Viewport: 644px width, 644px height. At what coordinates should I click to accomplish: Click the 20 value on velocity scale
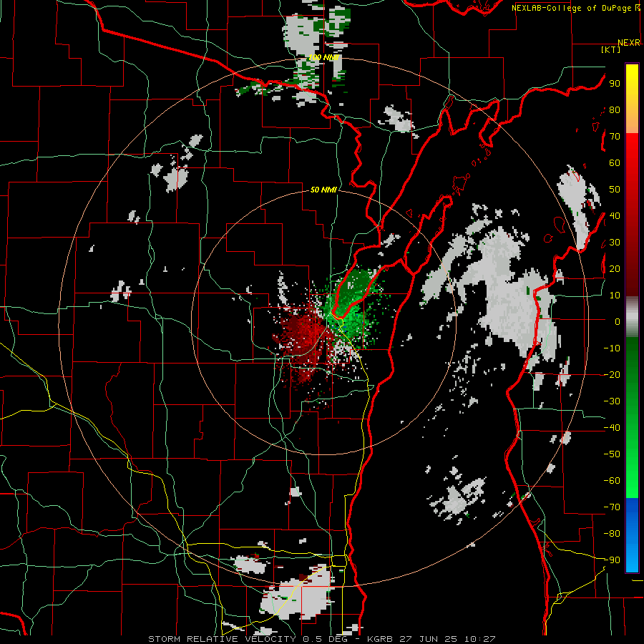coord(615,268)
